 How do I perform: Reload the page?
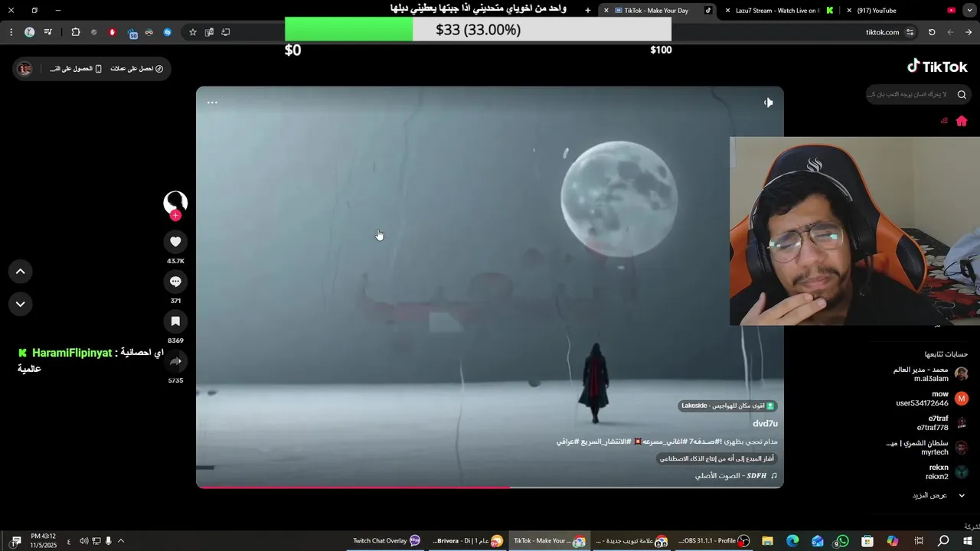click(x=932, y=32)
